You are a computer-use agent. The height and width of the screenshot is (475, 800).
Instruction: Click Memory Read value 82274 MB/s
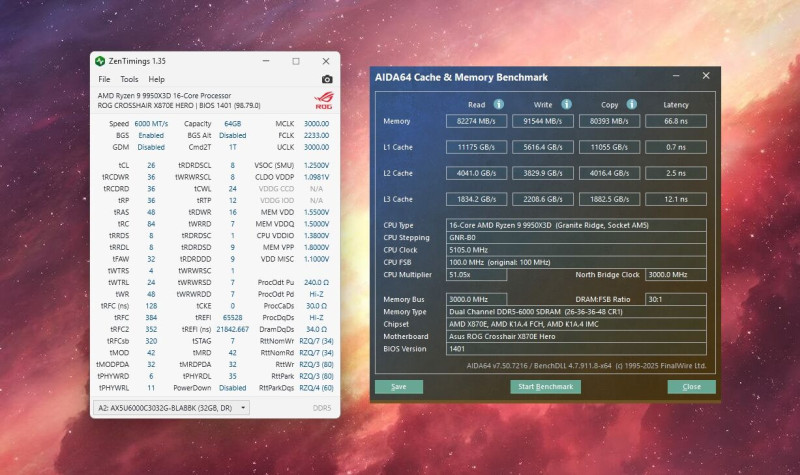tap(477, 121)
